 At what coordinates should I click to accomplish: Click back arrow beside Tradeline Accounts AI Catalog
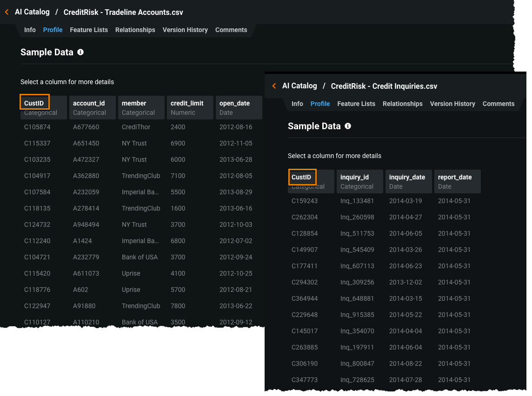pos(7,13)
